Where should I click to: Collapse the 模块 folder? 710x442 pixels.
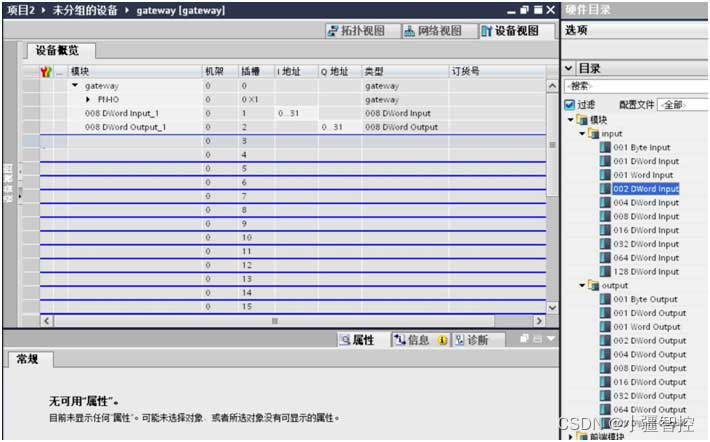(571, 120)
